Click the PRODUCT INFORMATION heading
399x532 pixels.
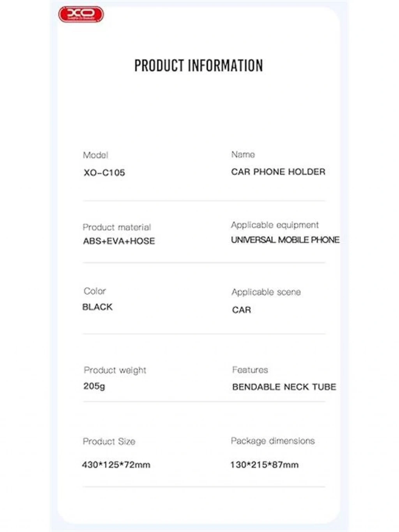(199, 65)
